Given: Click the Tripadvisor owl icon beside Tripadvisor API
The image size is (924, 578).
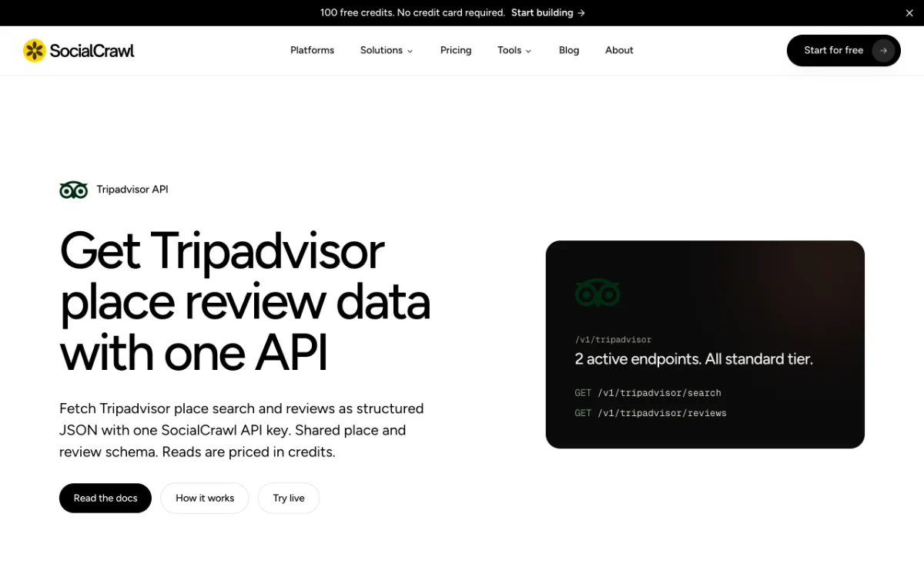Looking at the screenshot, I should tap(74, 190).
